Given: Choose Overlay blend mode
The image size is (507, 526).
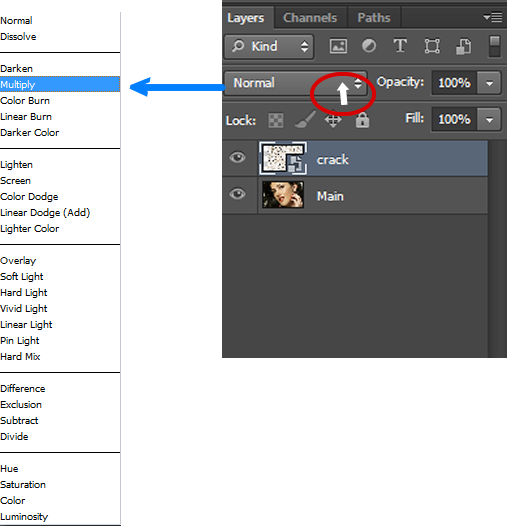Looking at the screenshot, I should [18, 261].
